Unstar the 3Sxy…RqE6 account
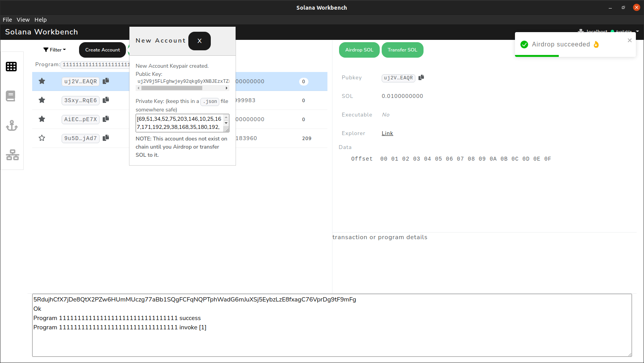 tap(42, 100)
